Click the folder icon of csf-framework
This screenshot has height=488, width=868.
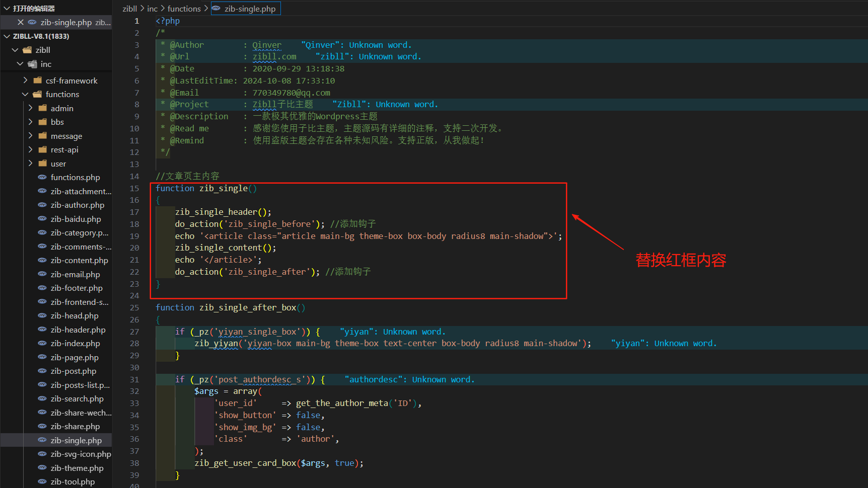38,80
